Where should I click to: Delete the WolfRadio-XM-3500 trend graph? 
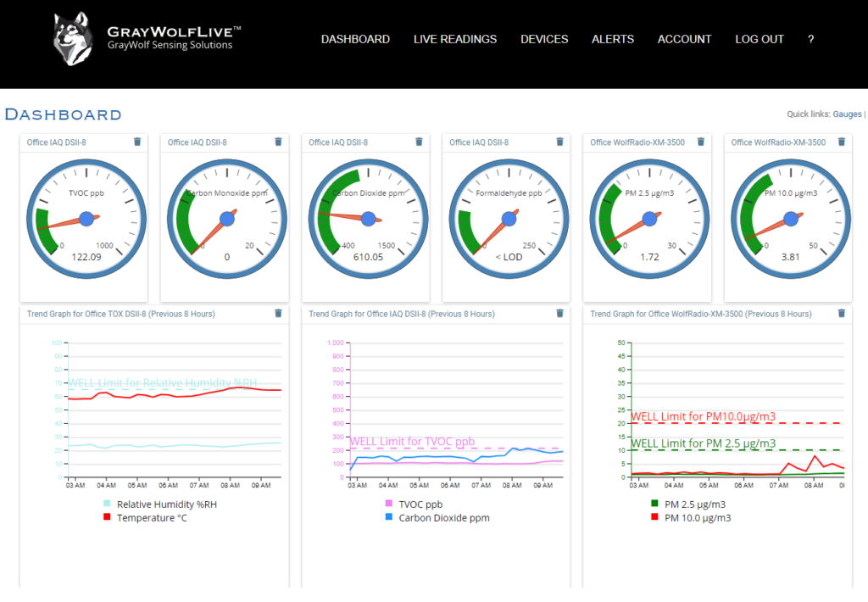coord(841,313)
